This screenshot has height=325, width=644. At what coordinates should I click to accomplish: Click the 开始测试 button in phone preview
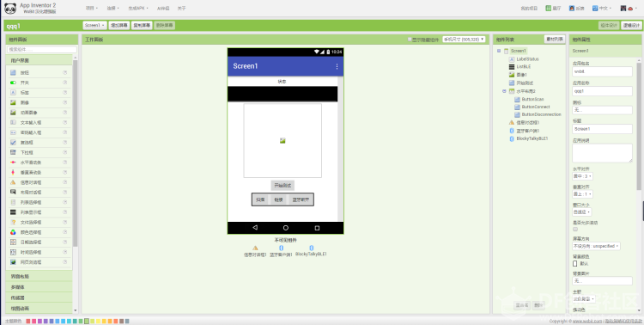point(283,186)
